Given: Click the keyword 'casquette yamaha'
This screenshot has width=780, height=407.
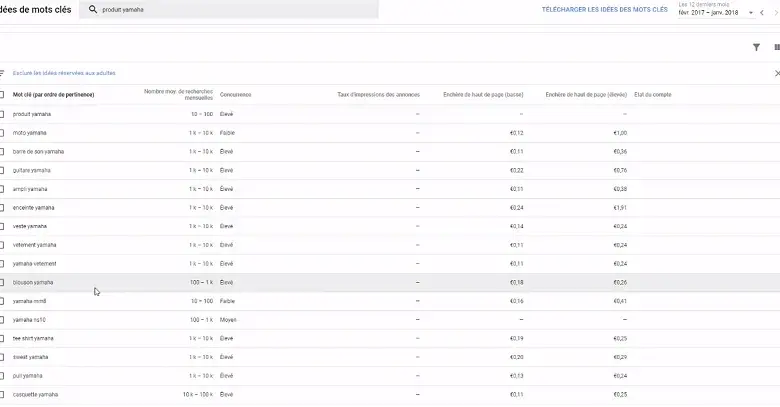Looking at the screenshot, I should (35, 395).
